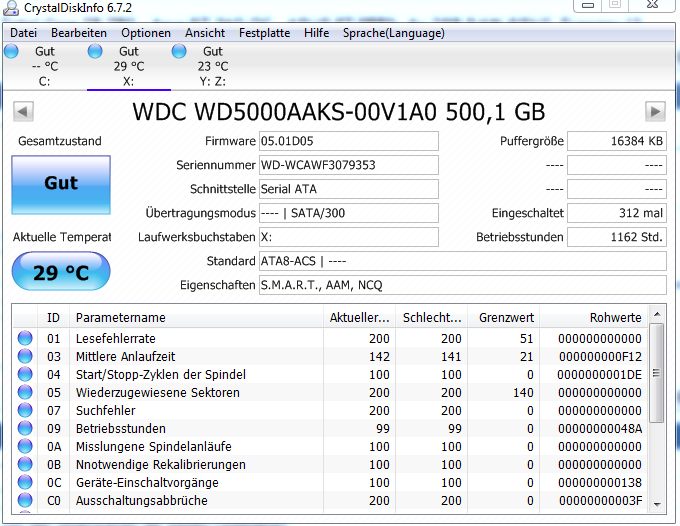Click the Schlecht... column header
The height and width of the screenshot is (526, 680).
[432, 317]
